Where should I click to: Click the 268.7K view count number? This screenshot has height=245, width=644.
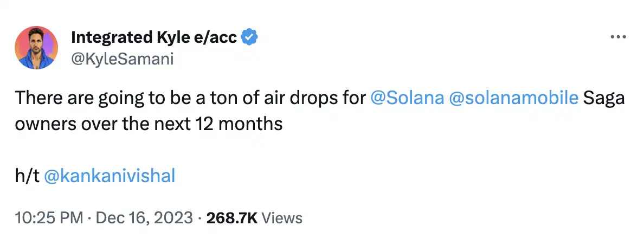231,218
